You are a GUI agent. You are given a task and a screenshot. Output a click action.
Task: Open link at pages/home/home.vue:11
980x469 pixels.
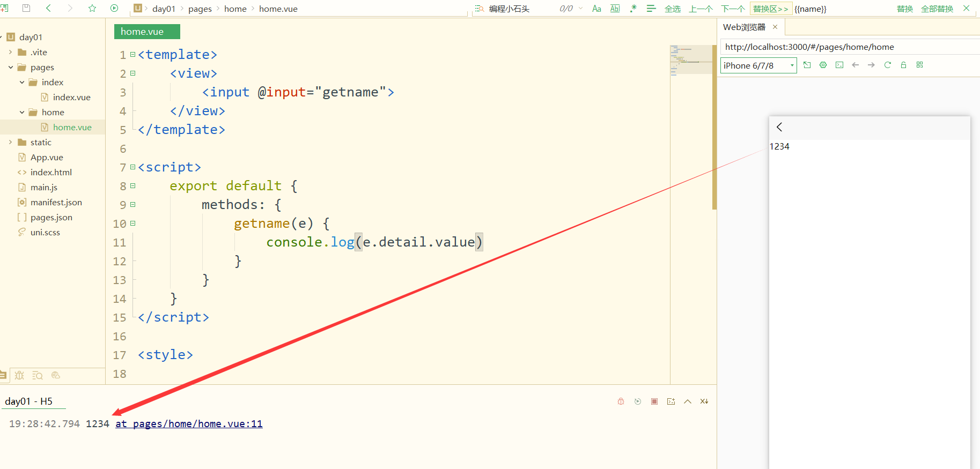click(x=189, y=424)
